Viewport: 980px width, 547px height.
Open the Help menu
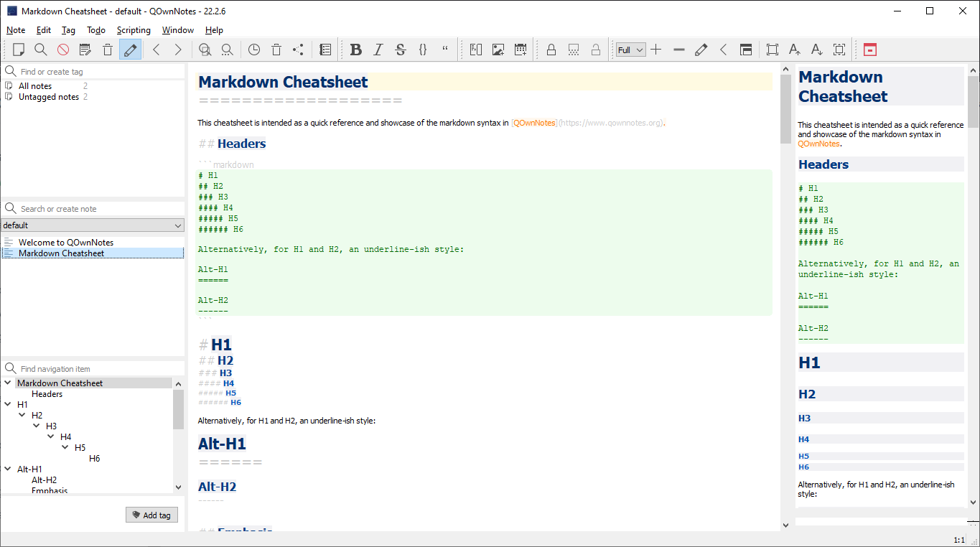[214, 30]
